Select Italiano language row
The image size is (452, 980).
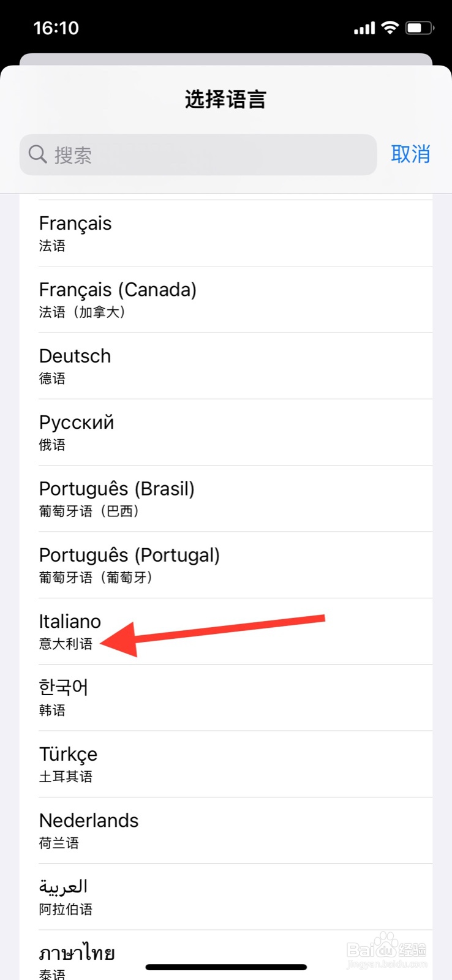(x=226, y=631)
